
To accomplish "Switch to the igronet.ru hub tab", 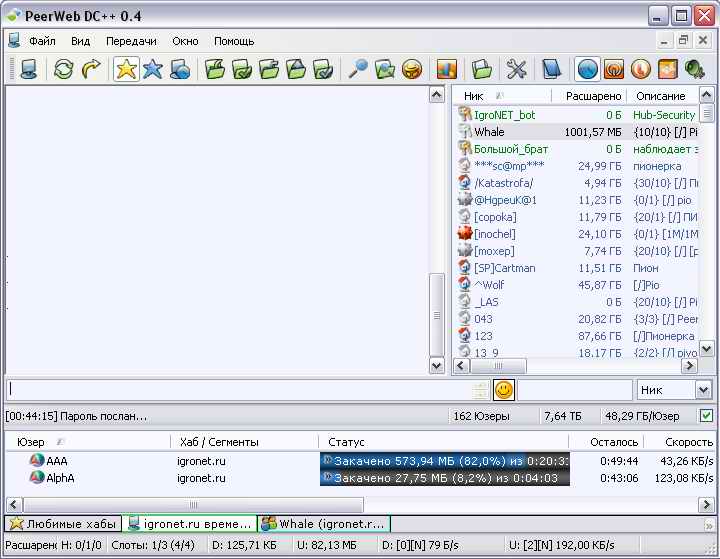I will pos(189,524).
